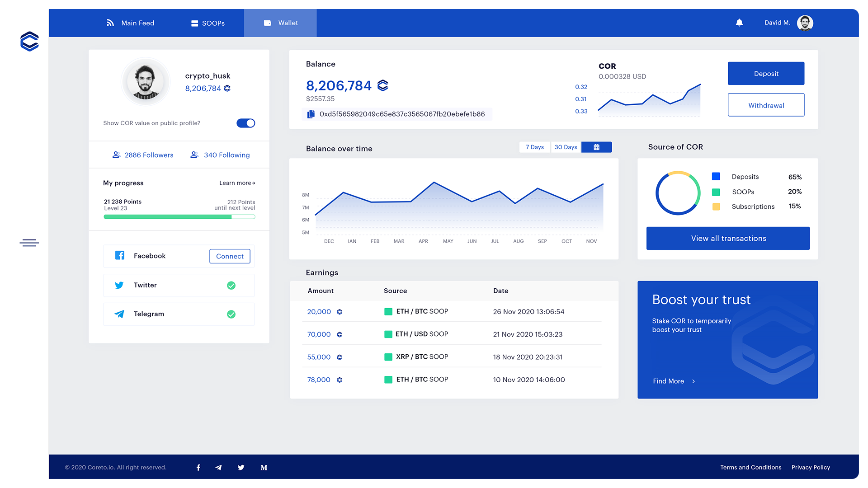Switch to the SOOPs tab

point(208,23)
